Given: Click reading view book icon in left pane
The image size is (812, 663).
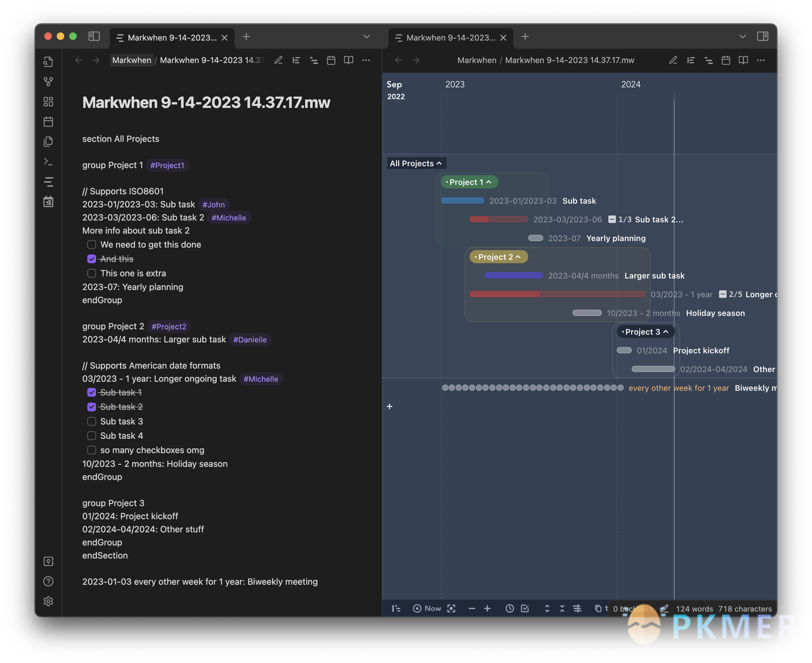Looking at the screenshot, I should tap(348, 60).
